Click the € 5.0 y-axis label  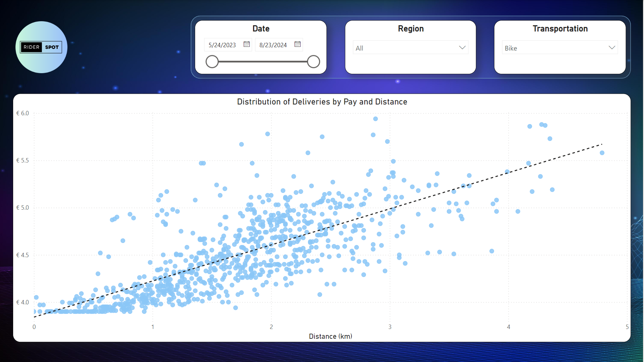pos(23,208)
